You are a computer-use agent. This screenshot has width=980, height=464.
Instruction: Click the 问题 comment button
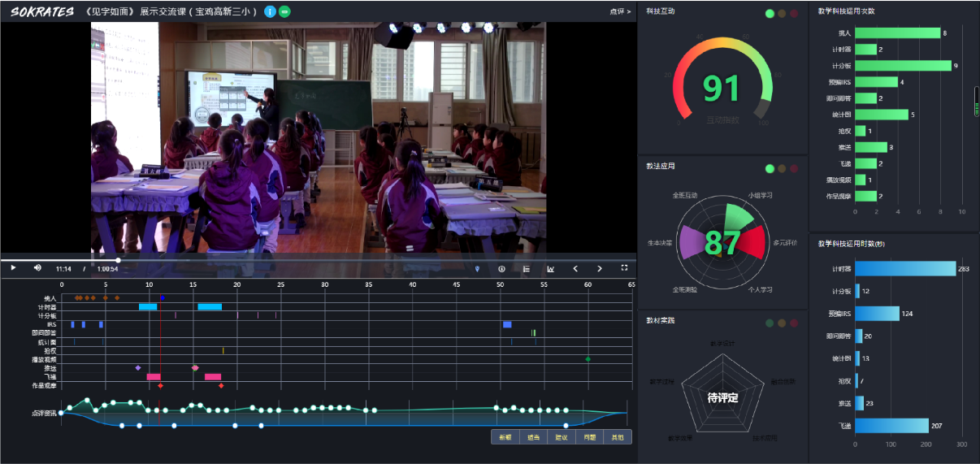[589, 437]
